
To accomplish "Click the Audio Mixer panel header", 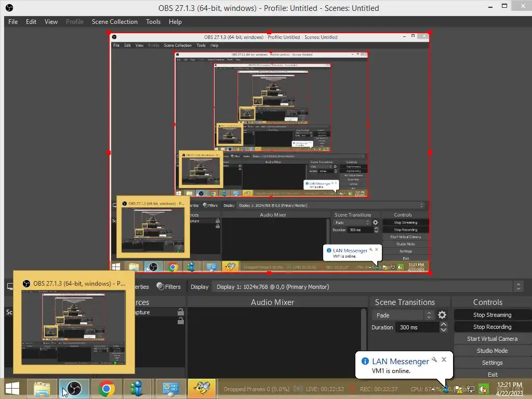I will pyautogui.click(x=272, y=302).
